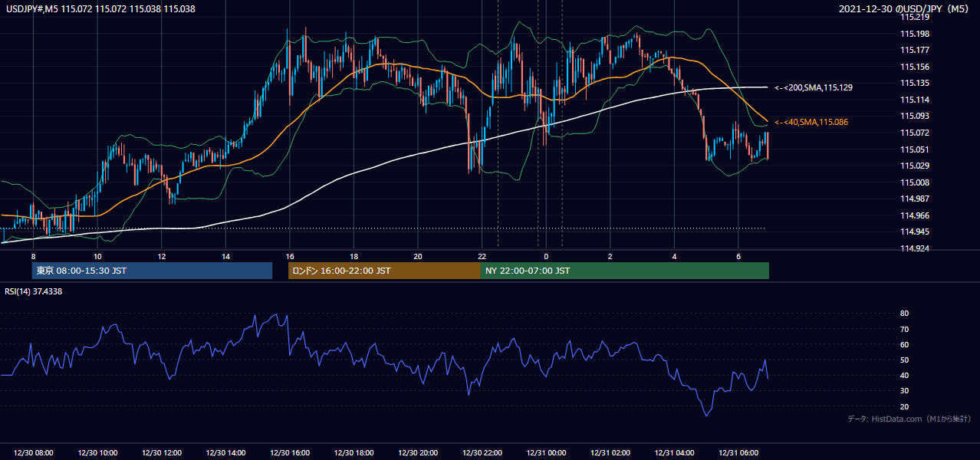Viewport: 980px width, 460px height.
Task: Click the 115.114 price axis label
Action: (913, 100)
